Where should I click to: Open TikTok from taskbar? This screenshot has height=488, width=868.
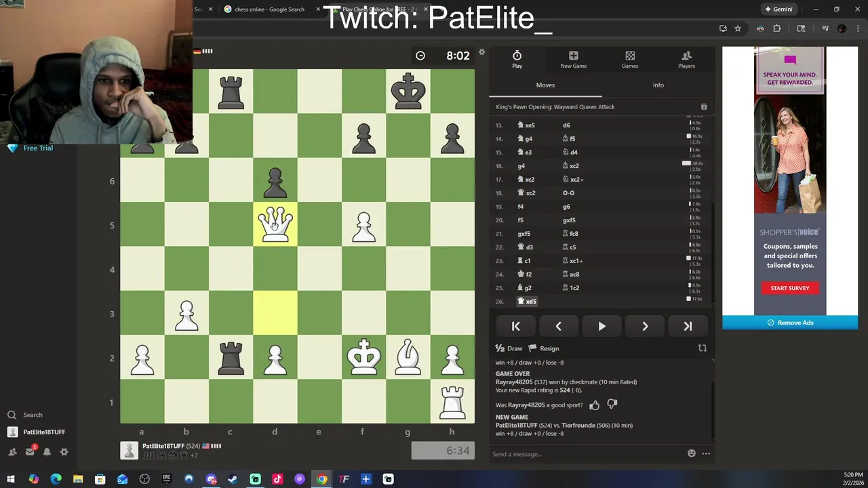(x=277, y=479)
